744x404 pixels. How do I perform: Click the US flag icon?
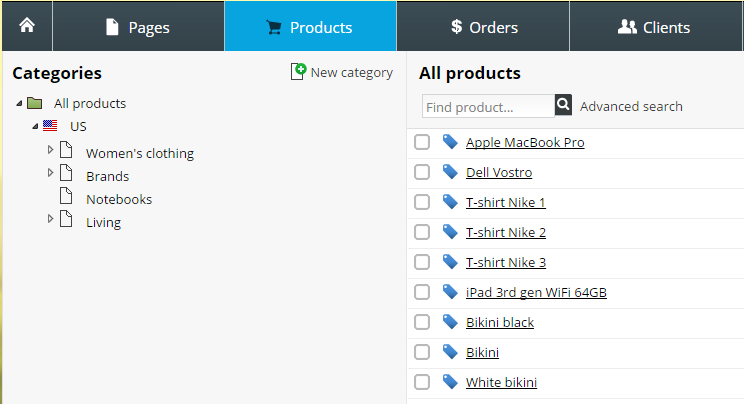50,126
